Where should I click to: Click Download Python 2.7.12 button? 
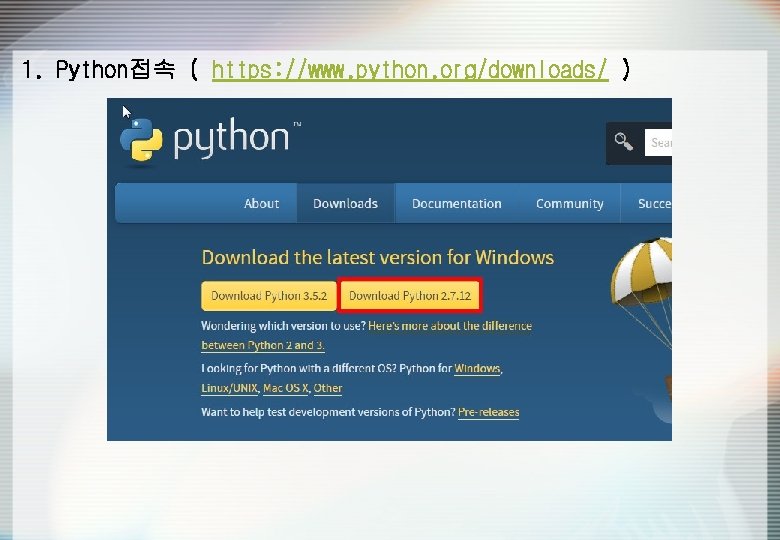(410, 296)
